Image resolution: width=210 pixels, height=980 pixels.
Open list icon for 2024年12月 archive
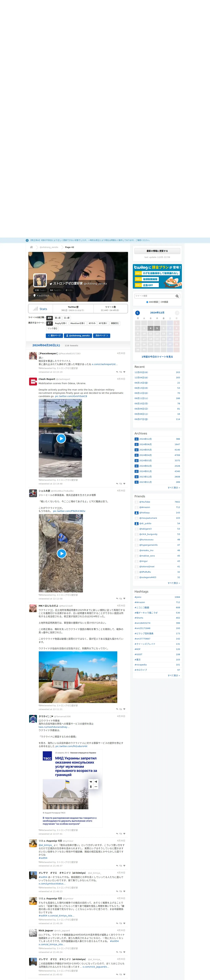[x=136, y=439]
